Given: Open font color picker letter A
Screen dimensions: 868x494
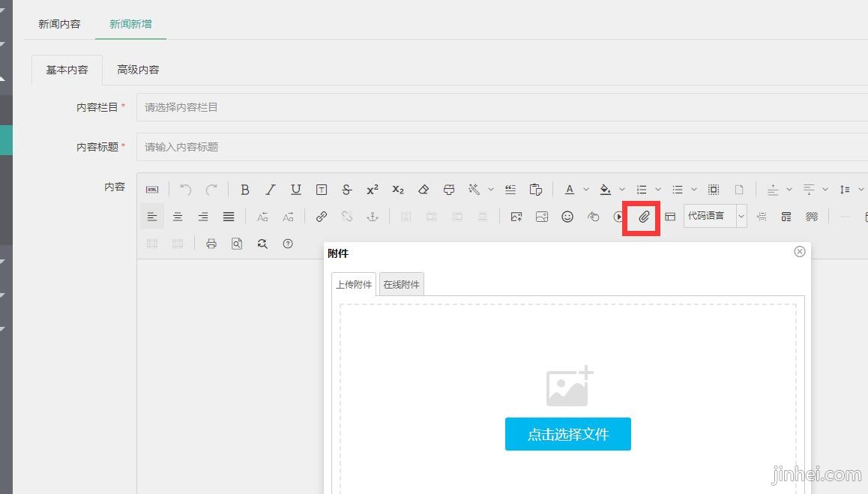Looking at the screenshot, I should [x=569, y=190].
